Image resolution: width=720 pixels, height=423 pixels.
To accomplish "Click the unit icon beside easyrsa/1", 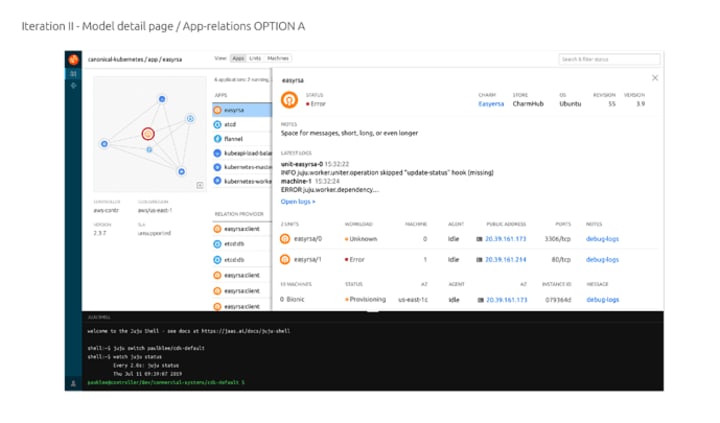I will (x=285, y=259).
